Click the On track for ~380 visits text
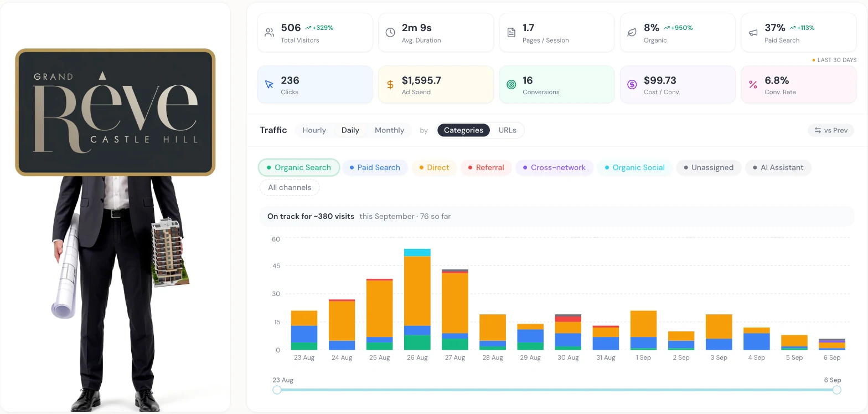Screen dimensions: 868x414 click(x=311, y=216)
